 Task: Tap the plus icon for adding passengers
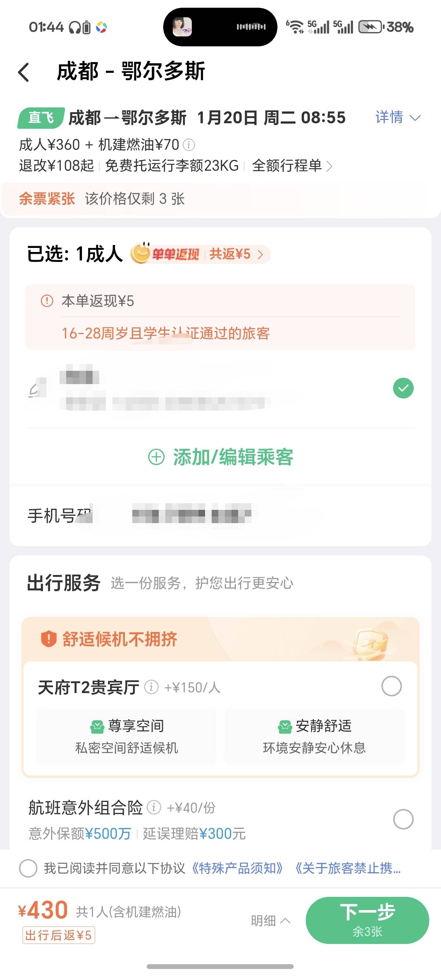[x=156, y=457]
